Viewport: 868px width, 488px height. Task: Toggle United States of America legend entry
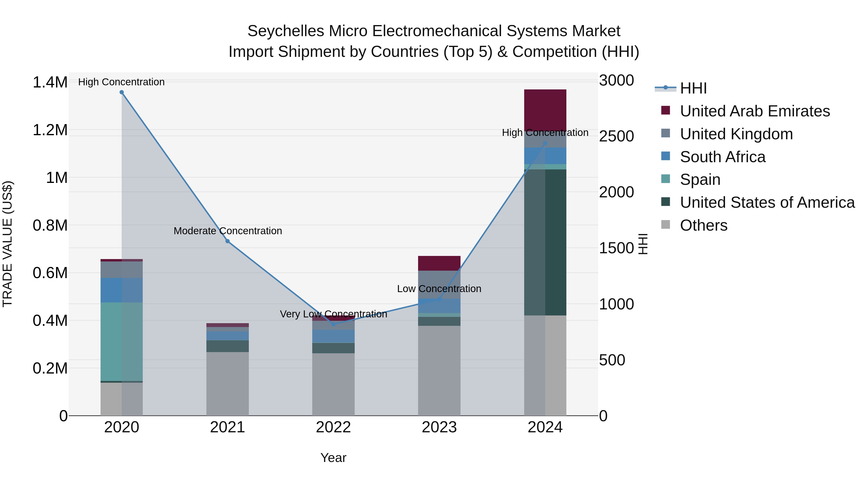pos(758,202)
